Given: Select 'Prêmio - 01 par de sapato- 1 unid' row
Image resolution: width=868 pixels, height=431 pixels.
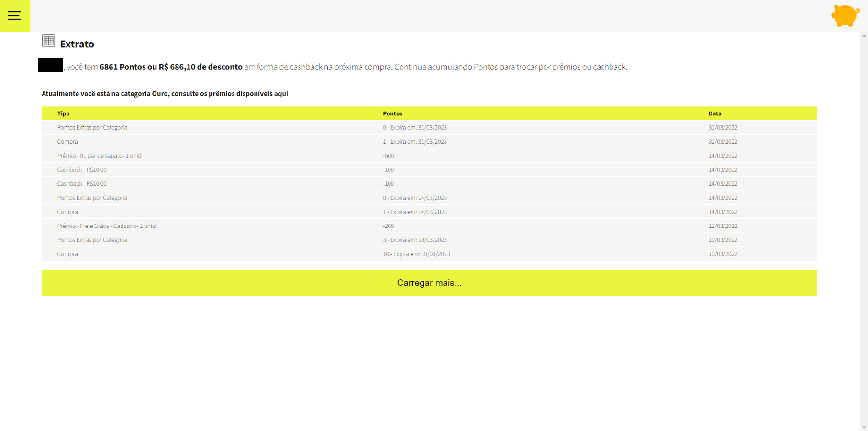Looking at the screenshot, I should (429, 156).
